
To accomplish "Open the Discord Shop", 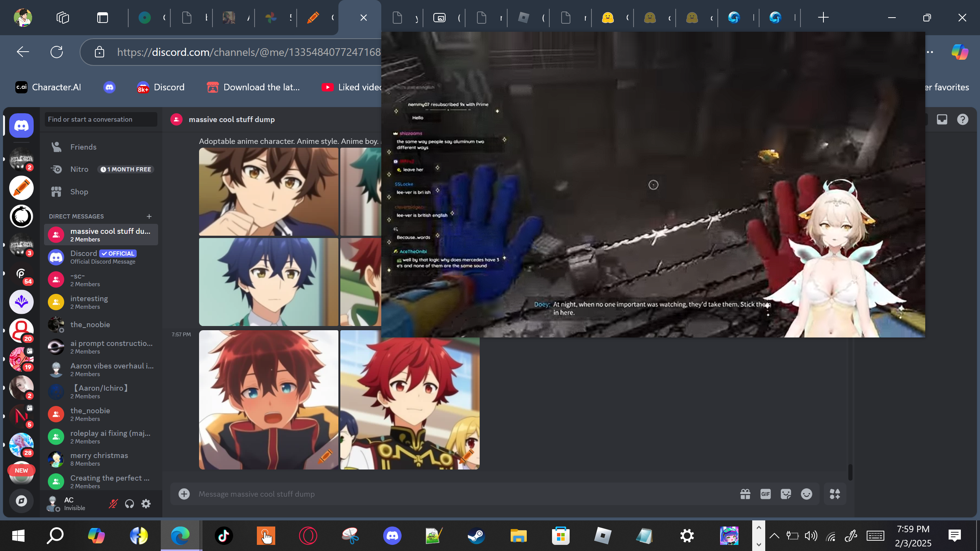I will click(x=101, y=192).
